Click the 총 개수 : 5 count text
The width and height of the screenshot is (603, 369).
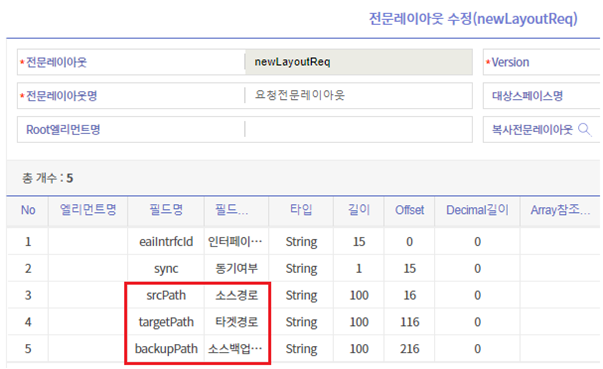coord(47,178)
